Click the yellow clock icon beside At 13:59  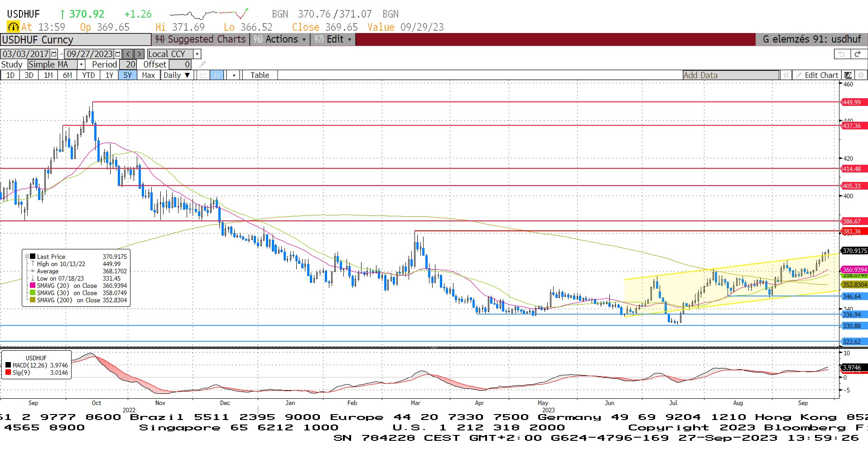tap(13, 27)
